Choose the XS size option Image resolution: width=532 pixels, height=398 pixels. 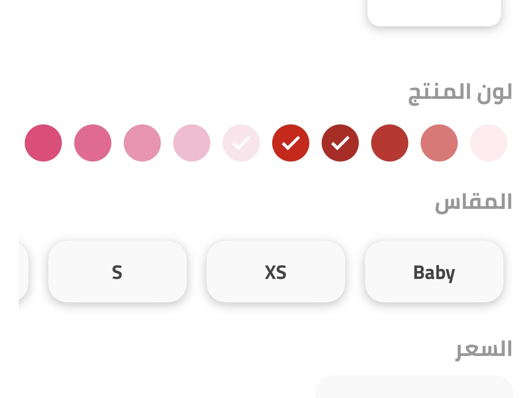point(276,272)
